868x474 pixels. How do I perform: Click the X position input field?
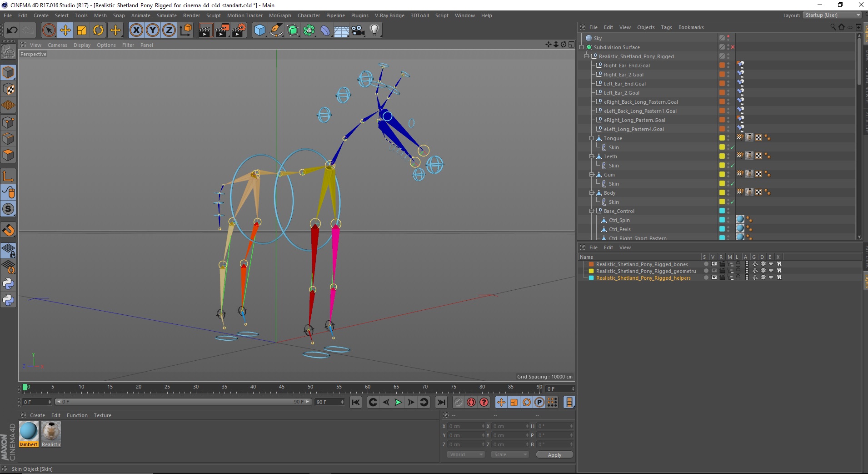(465, 426)
